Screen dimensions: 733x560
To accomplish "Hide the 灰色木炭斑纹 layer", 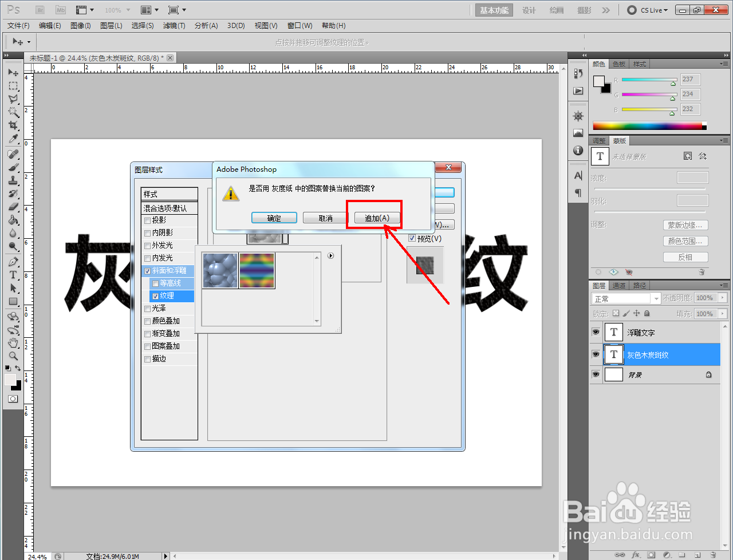I will pyautogui.click(x=596, y=354).
